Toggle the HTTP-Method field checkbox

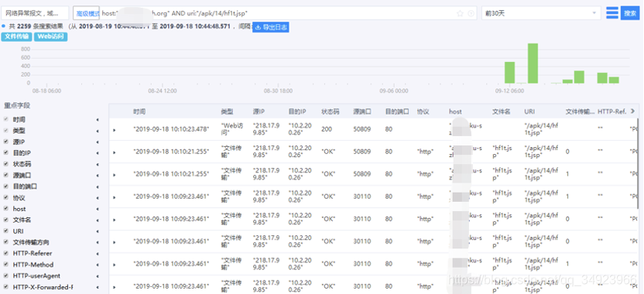[5, 265]
